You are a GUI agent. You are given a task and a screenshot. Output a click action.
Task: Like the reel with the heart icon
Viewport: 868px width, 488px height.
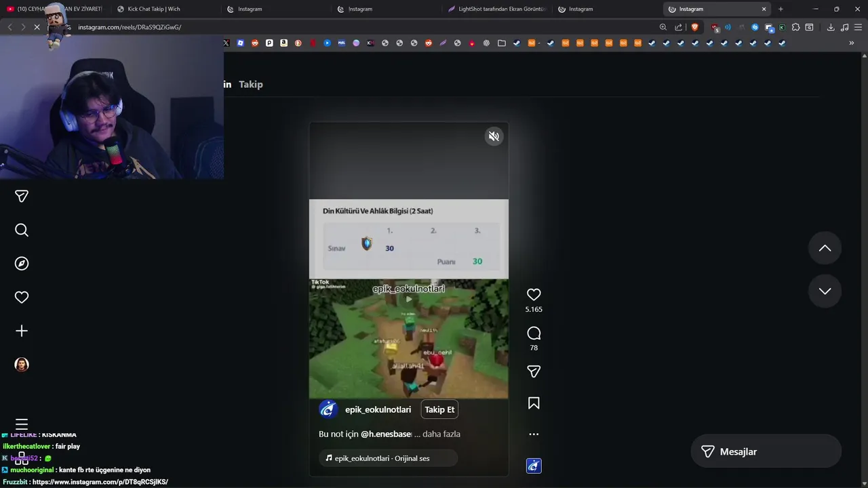point(534,295)
